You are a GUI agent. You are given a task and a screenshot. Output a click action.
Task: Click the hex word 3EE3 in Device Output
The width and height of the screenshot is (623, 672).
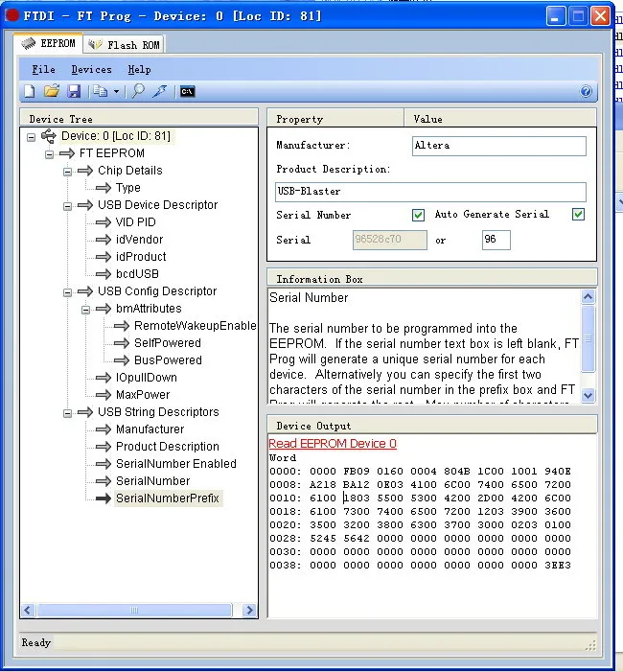click(558, 566)
